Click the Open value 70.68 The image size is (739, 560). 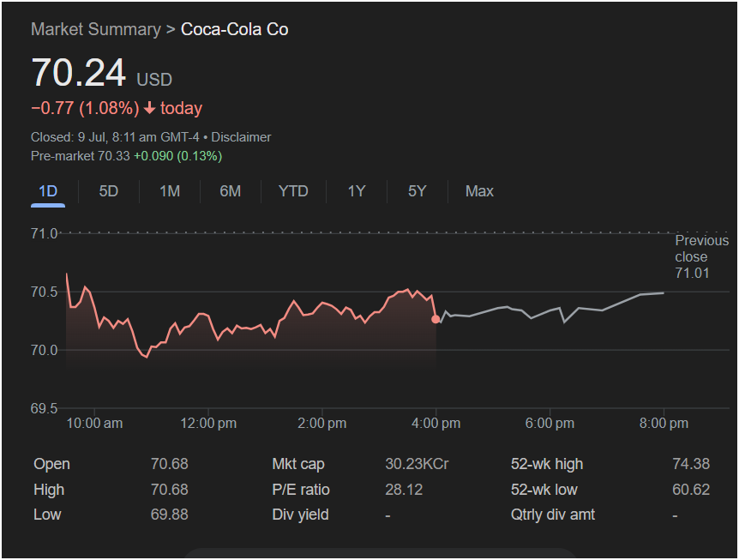pos(169,464)
